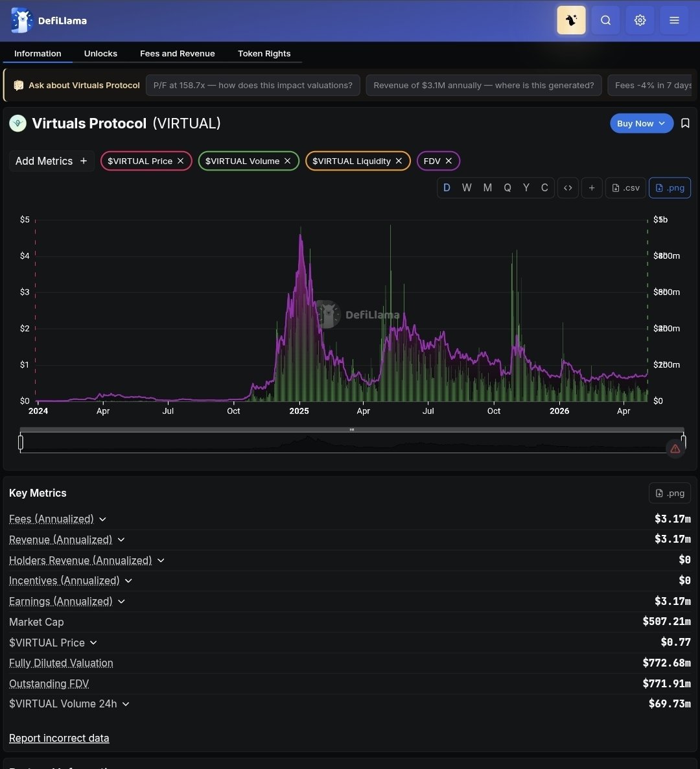The image size is (700, 769).
Task: Select monthly M chart interval
Action: (x=487, y=188)
